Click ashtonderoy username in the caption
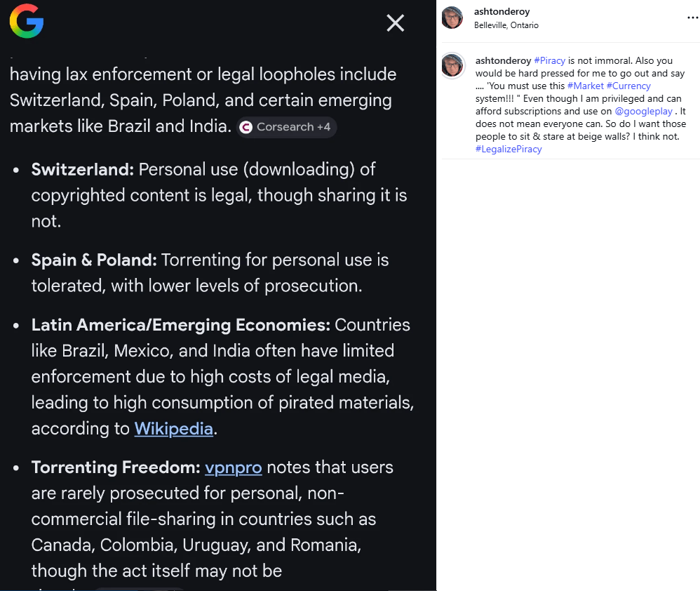700x591 pixels. coord(503,61)
